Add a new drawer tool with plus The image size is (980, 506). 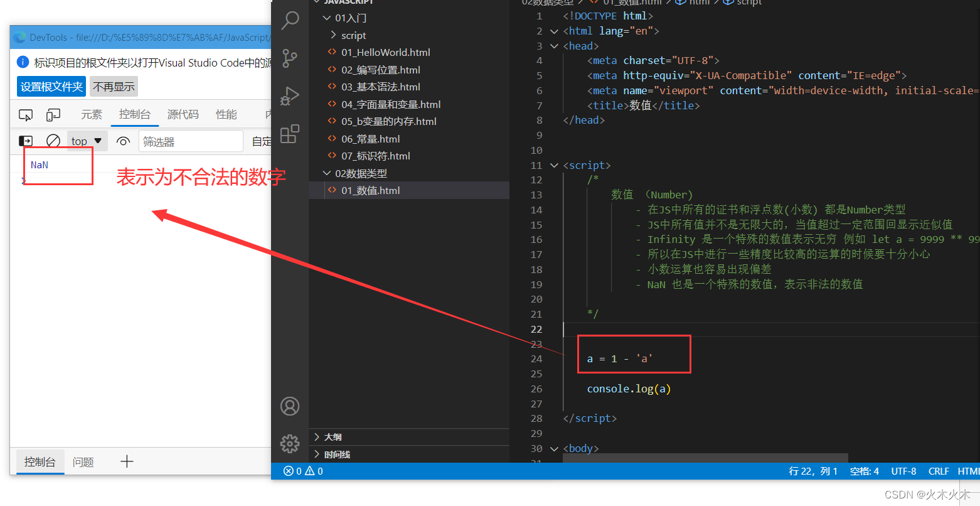[127, 462]
